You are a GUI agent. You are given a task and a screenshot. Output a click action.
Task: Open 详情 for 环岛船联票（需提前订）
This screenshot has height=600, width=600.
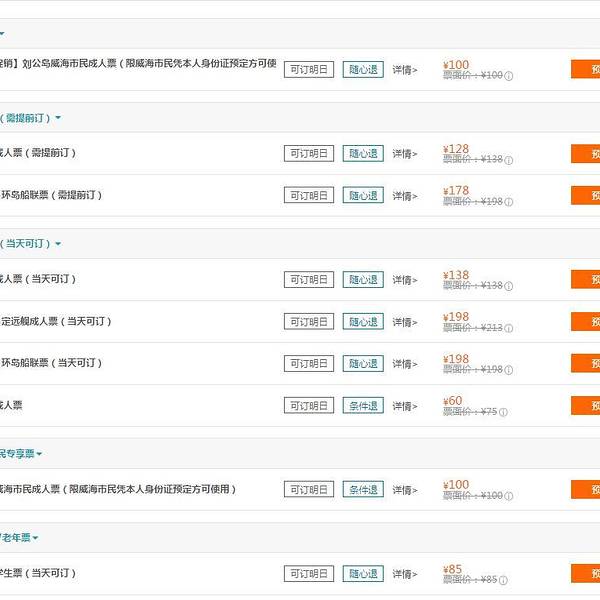click(x=404, y=196)
